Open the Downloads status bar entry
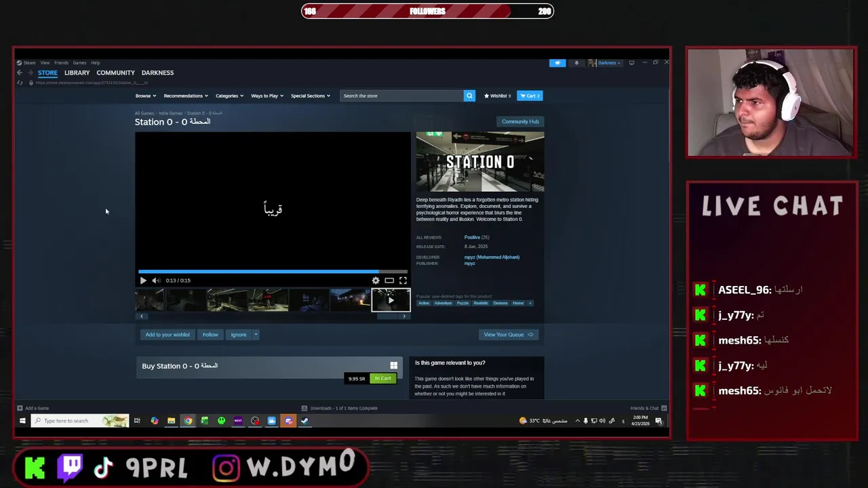868x488 pixels. [x=340, y=408]
